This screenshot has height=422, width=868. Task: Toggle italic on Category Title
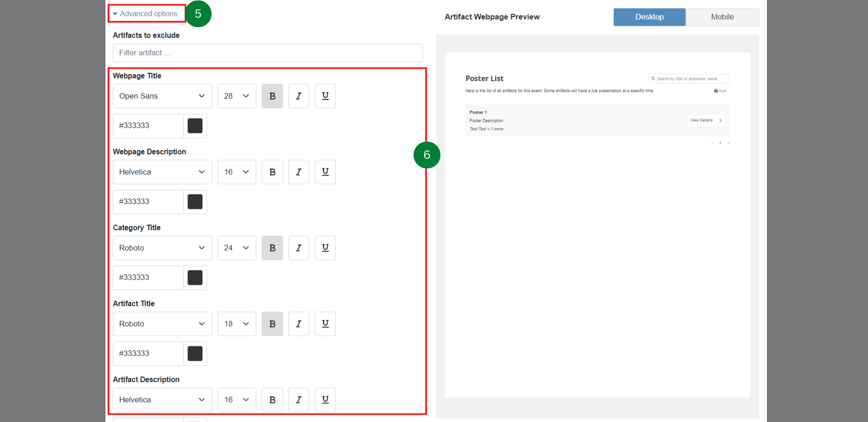coord(298,248)
